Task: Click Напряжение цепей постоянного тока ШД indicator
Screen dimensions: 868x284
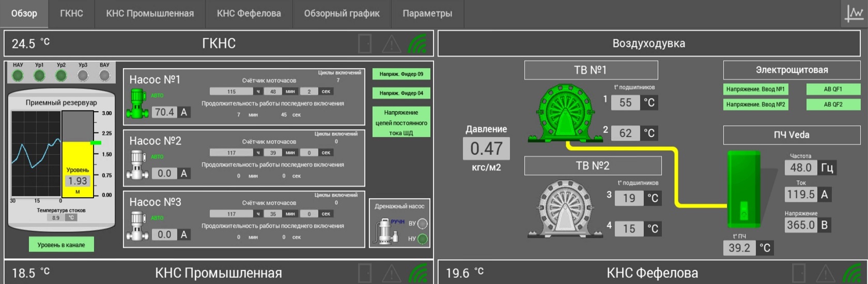Action: 401,122
